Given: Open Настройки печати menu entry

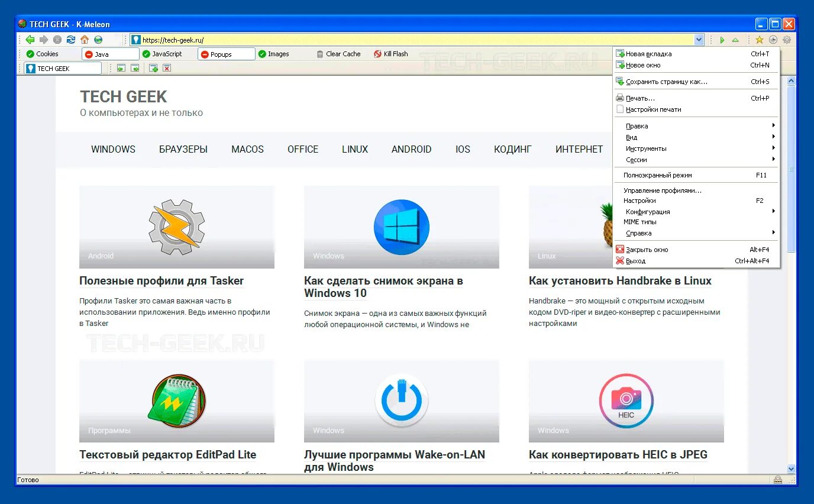Looking at the screenshot, I should pyautogui.click(x=696, y=109).
